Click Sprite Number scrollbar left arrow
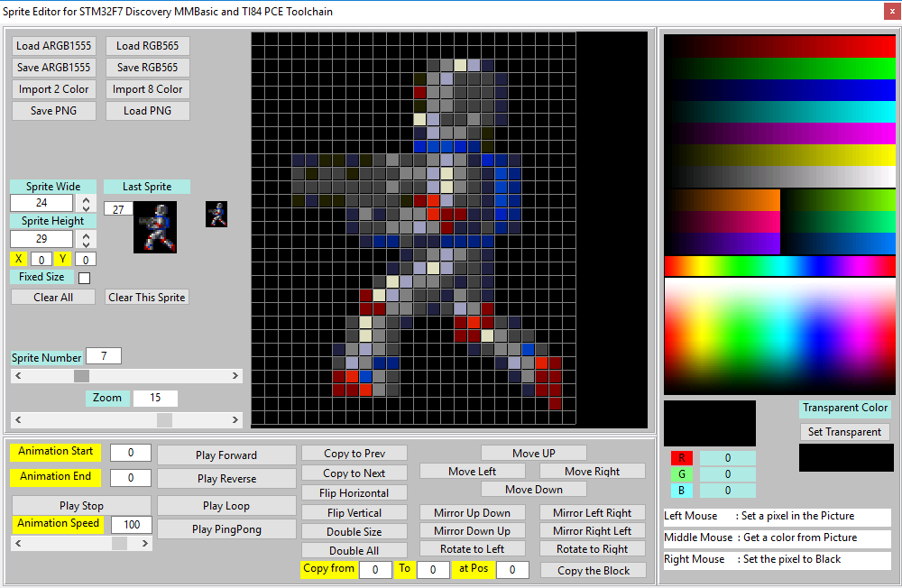The width and height of the screenshot is (902, 588). pyautogui.click(x=18, y=376)
